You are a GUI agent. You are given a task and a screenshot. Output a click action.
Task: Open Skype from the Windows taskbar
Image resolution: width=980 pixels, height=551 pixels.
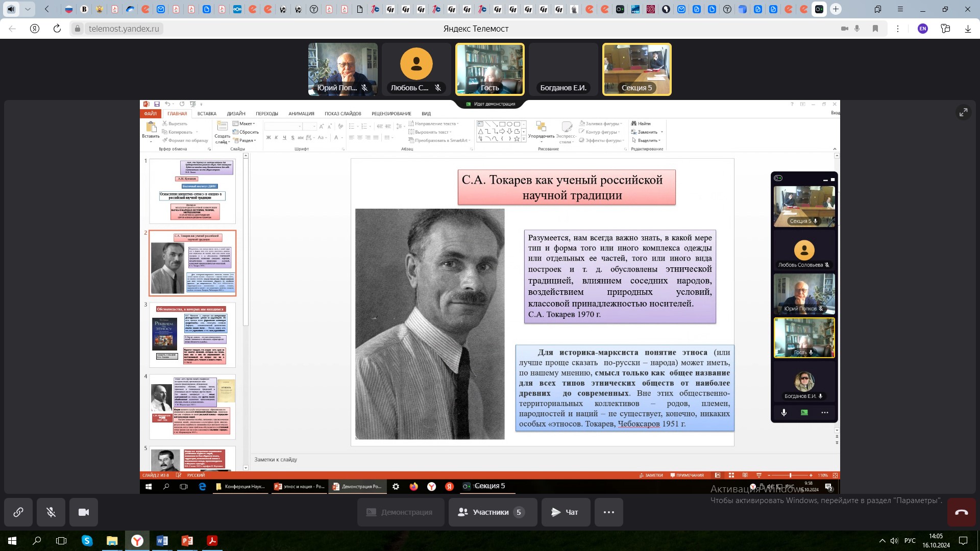click(x=87, y=541)
